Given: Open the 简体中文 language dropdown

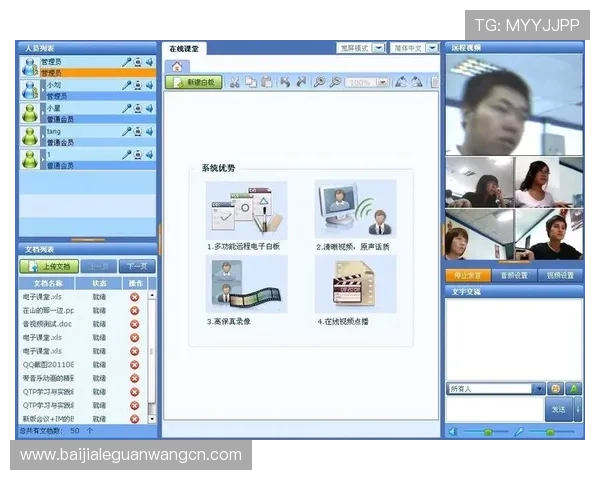Looking at the screenshot, I should (x=431, y=47).
